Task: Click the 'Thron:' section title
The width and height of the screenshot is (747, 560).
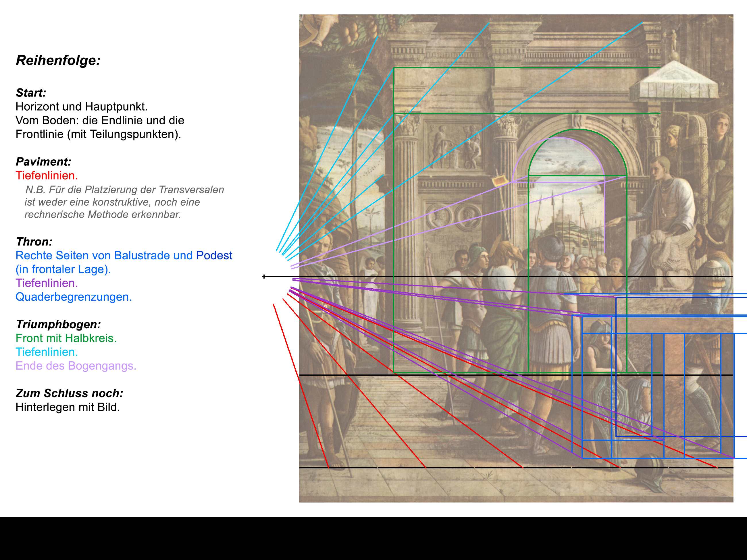Action: [34, 241]
